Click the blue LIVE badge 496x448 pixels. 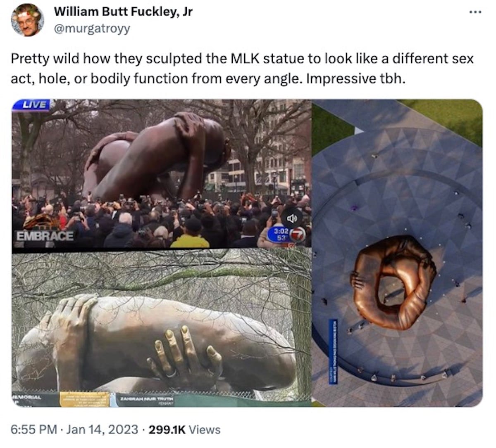click(x=31, y=105)
